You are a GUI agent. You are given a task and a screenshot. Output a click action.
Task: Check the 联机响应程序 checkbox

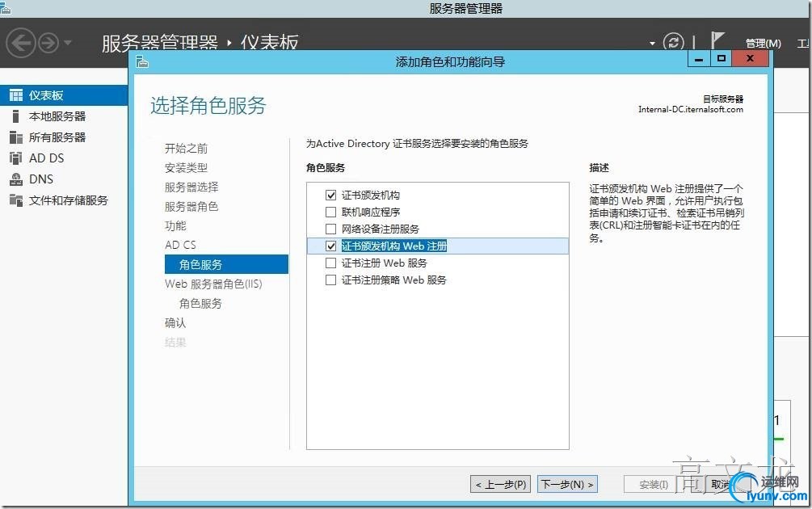pos(331,212)
